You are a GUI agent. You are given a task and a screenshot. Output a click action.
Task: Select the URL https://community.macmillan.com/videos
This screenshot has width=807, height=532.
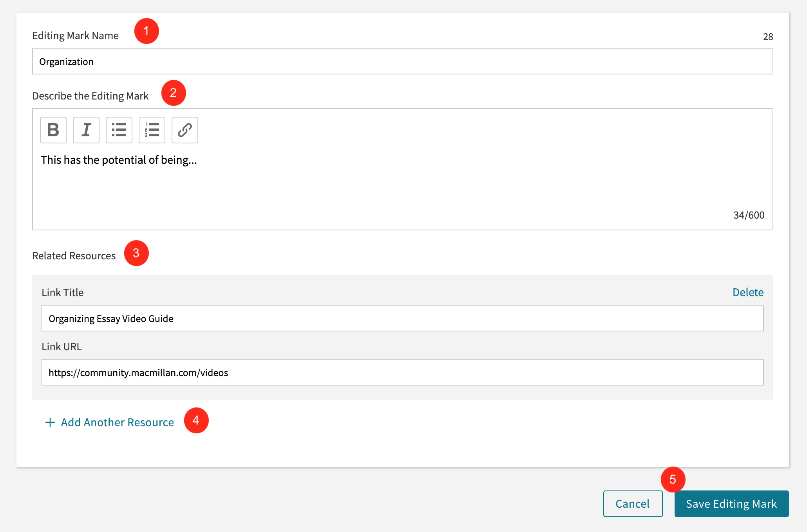139,372
